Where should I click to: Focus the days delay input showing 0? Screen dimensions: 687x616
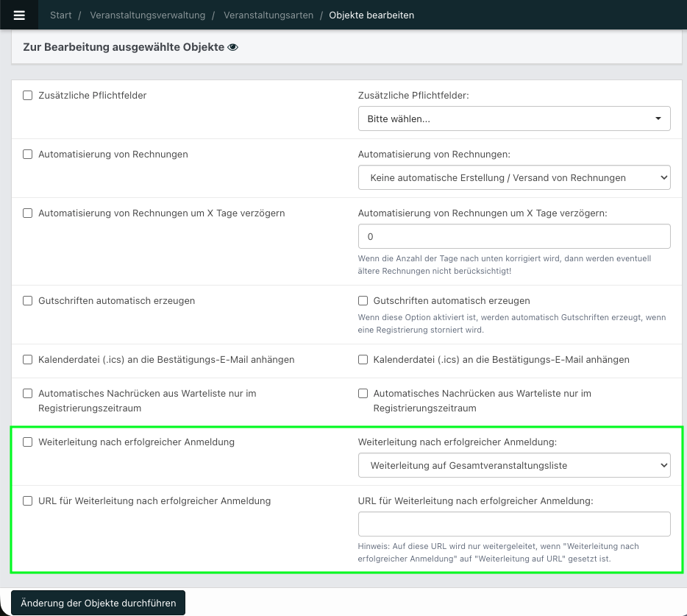tap(514, 236)
